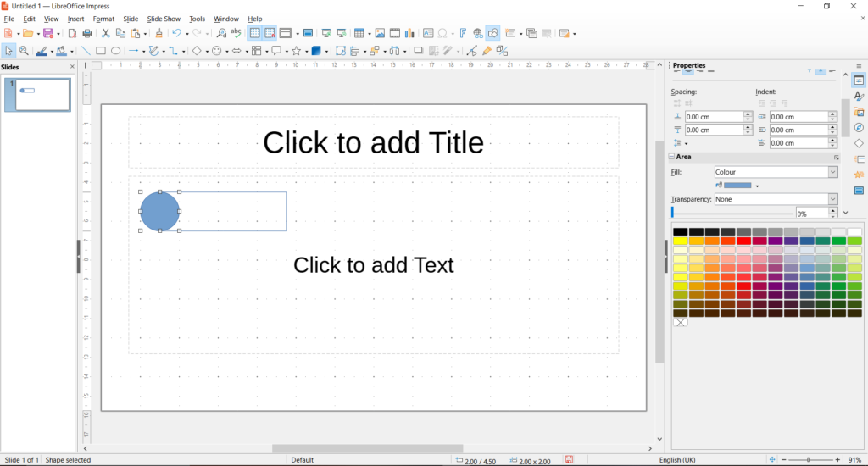Viewport: 868px width, 466px height.
Task: Click the Insert Table icon
Action: coord(359,33)
